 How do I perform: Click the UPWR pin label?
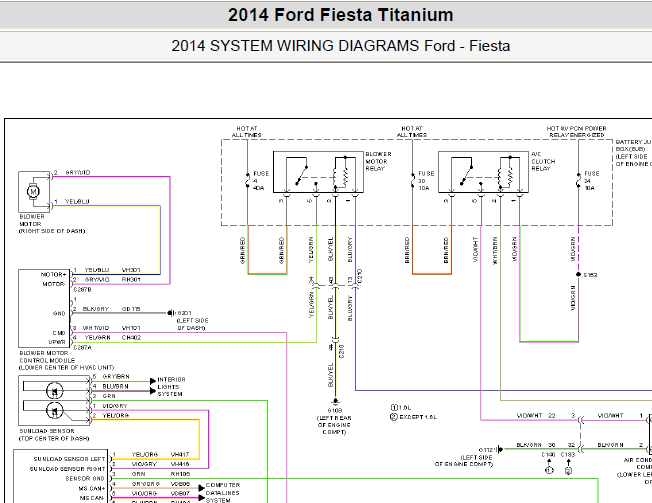click(57, 342)
